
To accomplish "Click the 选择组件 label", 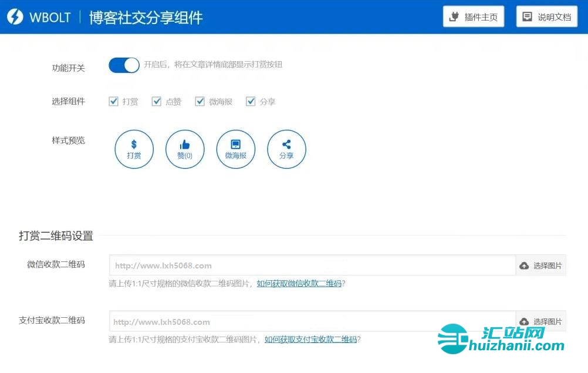I will pyautogui.click(x=68, y=101).
